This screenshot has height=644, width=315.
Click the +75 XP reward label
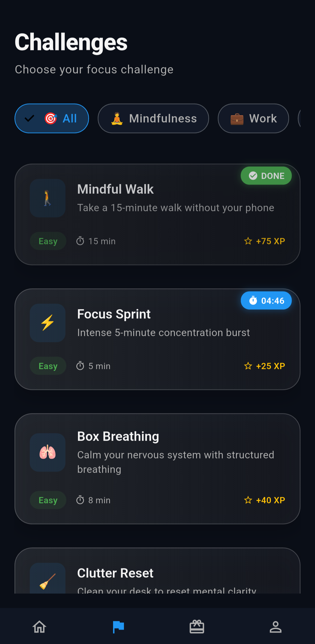pyautogui.click(x=270, y=241)
